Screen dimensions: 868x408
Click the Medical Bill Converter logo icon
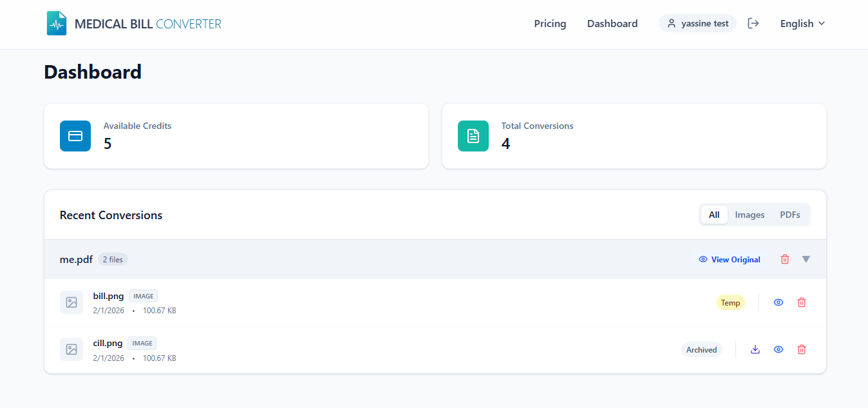[x=56, y=23]
